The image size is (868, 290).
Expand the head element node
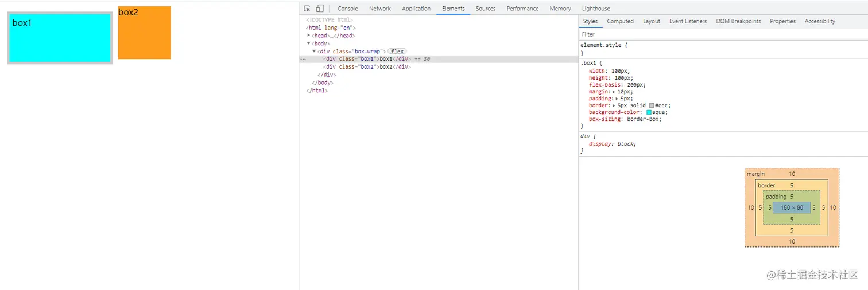pos(309,36)
